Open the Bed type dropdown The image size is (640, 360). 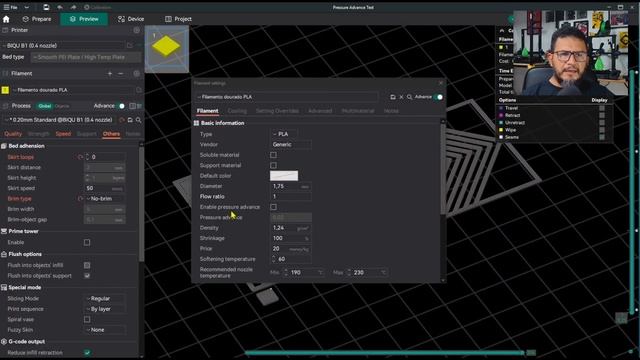click(x=86, y=57)
